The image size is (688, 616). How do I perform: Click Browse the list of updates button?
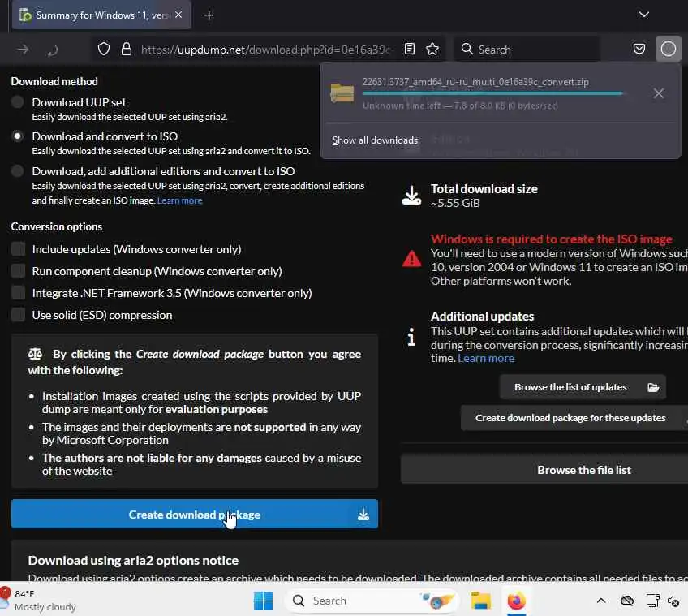583,387
